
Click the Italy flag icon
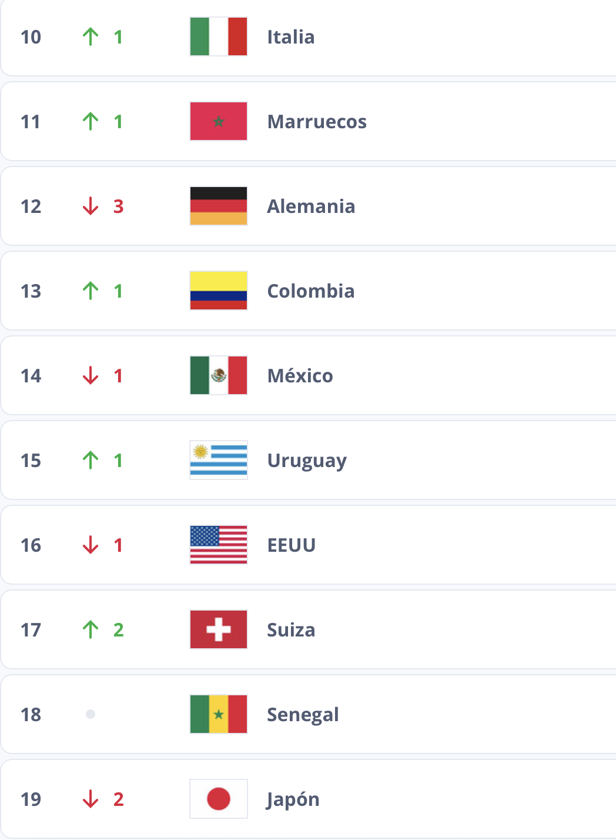click(219, 36)
